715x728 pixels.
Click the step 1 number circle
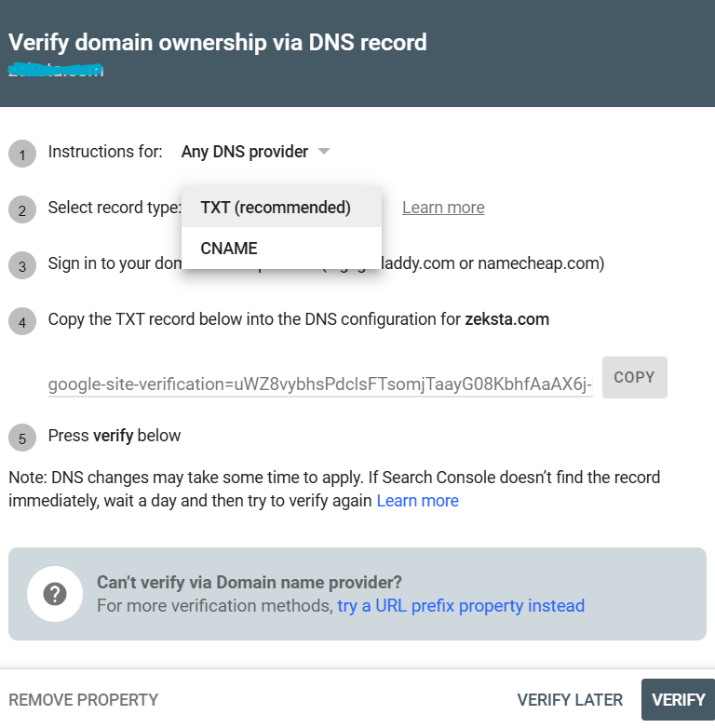[22, 154]
